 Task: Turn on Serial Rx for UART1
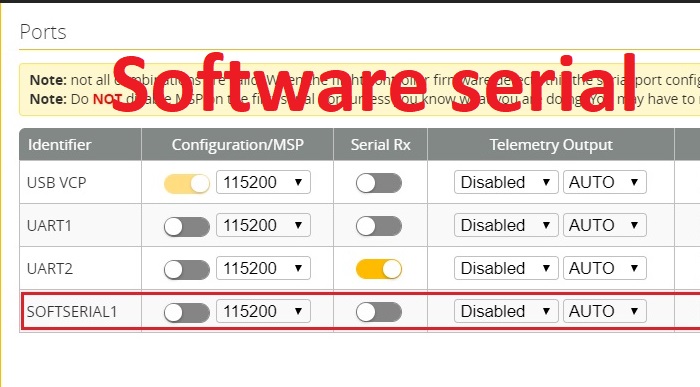[379, 226]
